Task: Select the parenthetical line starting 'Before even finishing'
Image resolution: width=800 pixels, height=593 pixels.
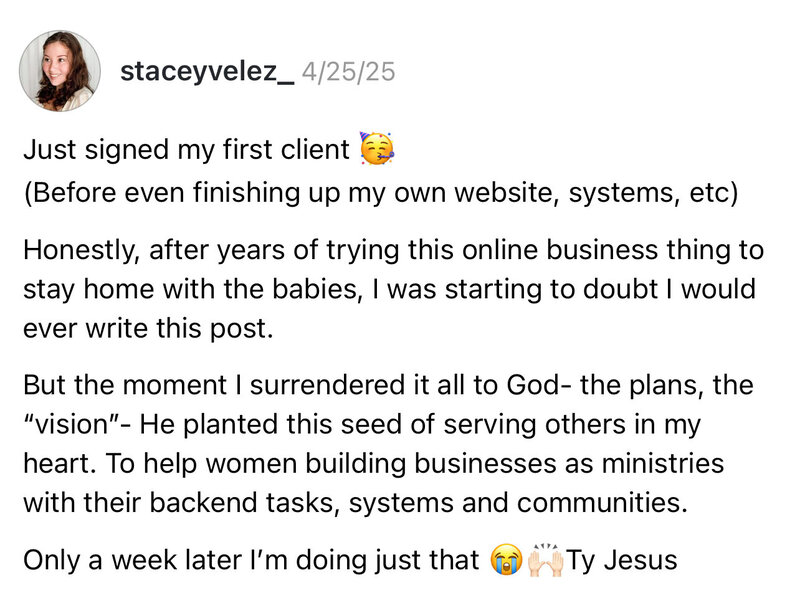Action: tap(381, 193)
